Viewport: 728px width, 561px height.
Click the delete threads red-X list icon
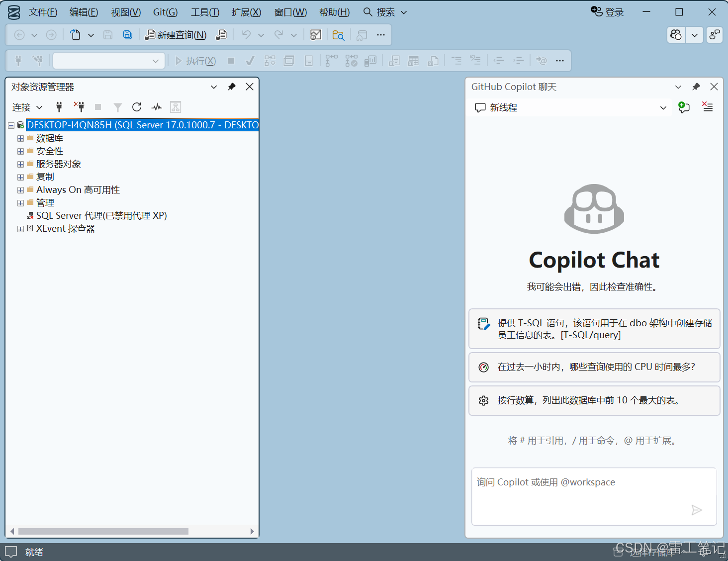tap(707, 106)
